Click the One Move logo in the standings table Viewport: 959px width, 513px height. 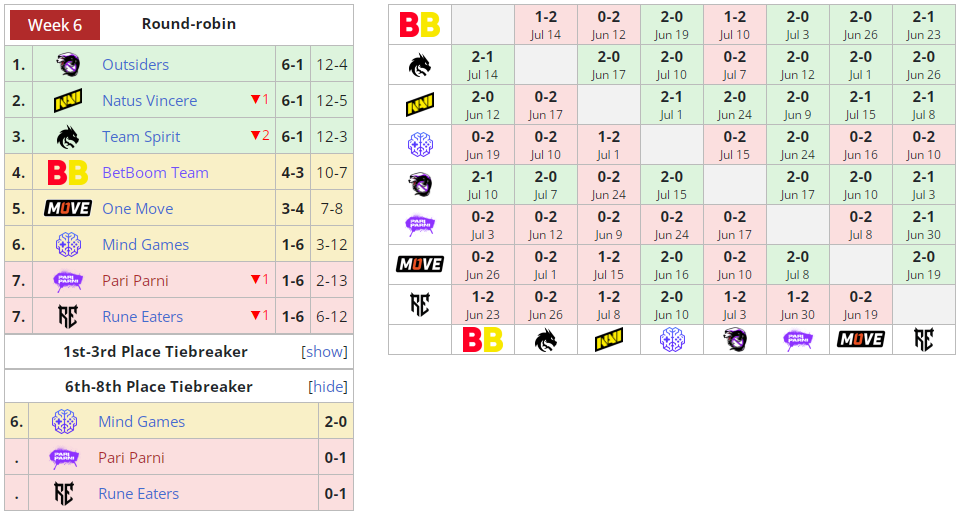(67, 209)
